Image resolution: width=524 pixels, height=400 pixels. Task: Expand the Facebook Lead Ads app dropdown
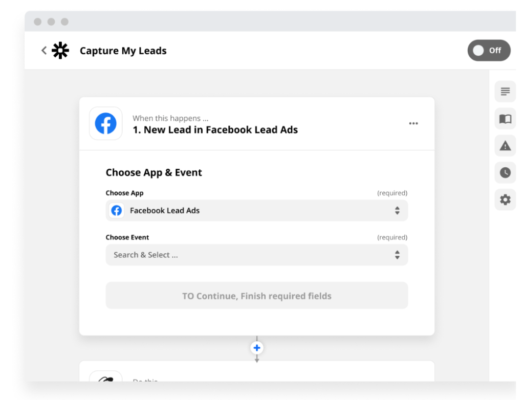[257, 211]
